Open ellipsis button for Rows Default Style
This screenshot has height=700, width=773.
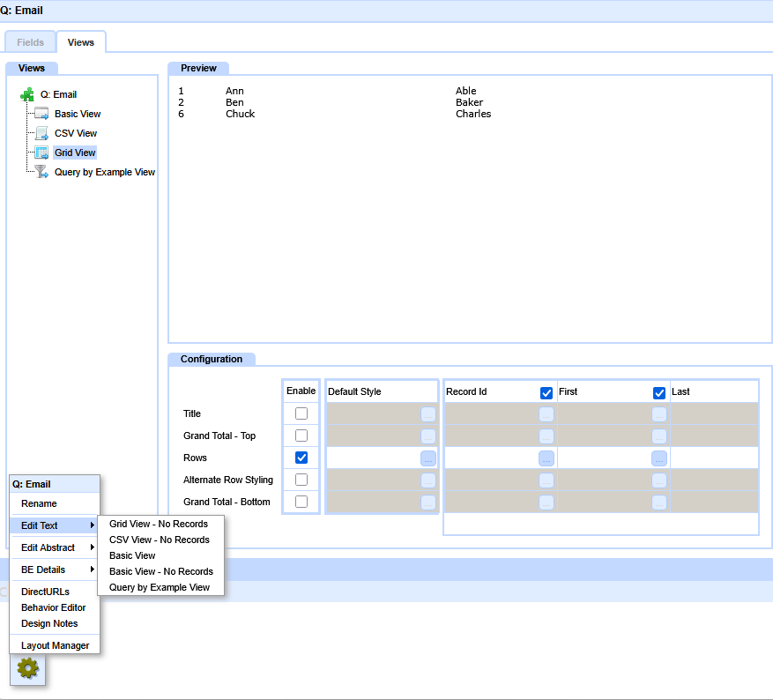[x=428, y=458]
